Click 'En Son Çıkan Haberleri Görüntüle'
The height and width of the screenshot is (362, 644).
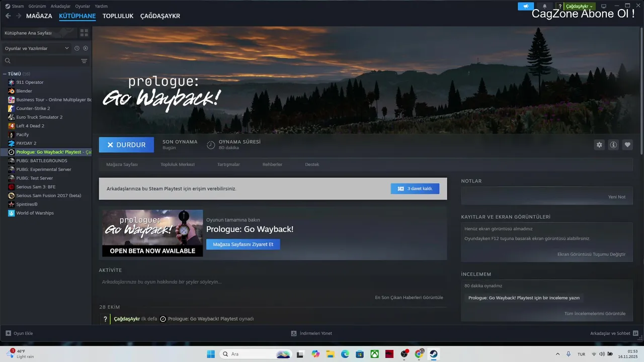(409, 298)
